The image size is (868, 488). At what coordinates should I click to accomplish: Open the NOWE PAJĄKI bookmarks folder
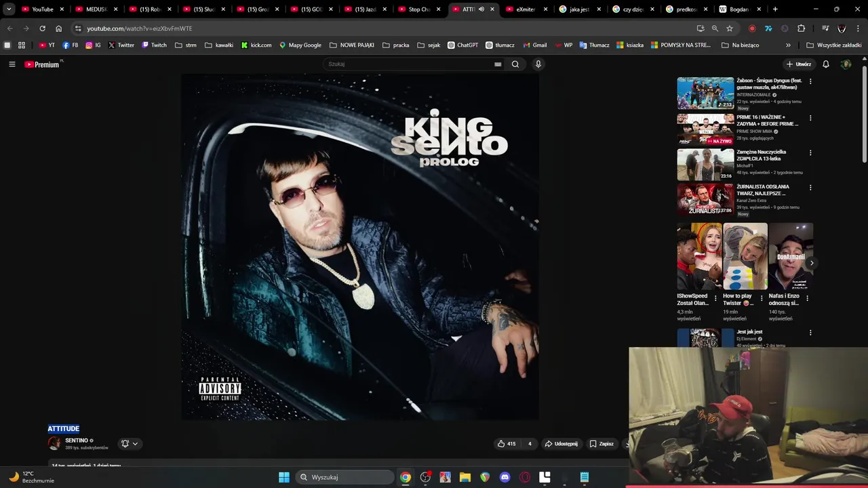coord(352,45)
